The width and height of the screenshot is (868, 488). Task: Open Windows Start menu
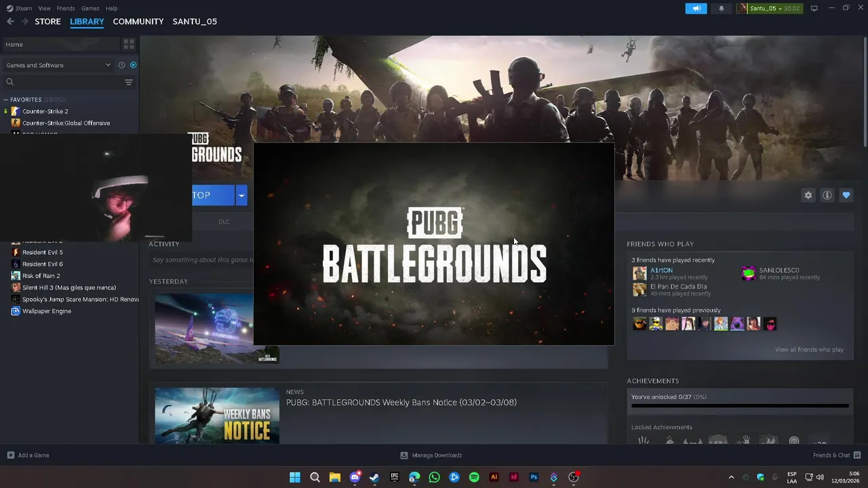[x=295, y=477]
